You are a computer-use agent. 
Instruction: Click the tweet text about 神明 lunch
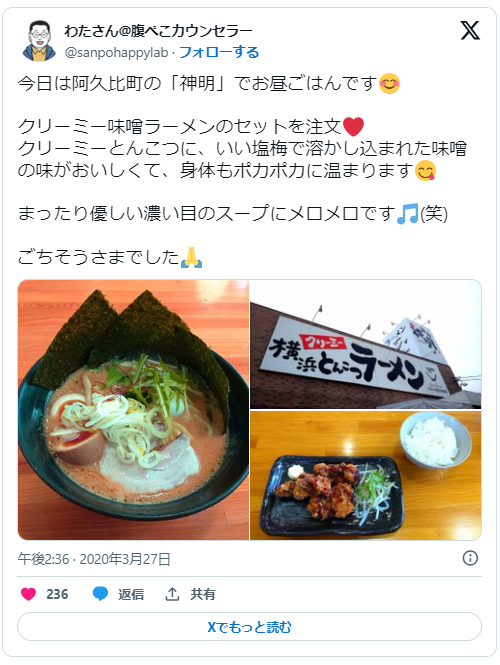pos(209,83)
